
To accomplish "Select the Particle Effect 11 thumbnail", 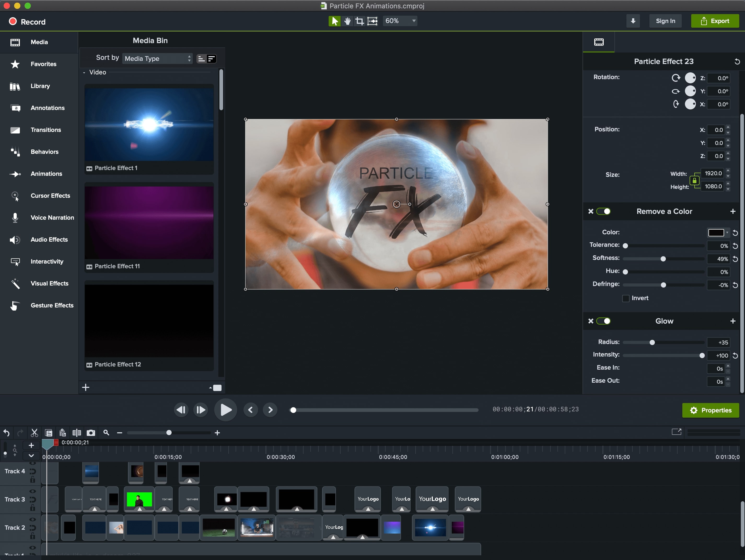I will [x=149, y=223].
